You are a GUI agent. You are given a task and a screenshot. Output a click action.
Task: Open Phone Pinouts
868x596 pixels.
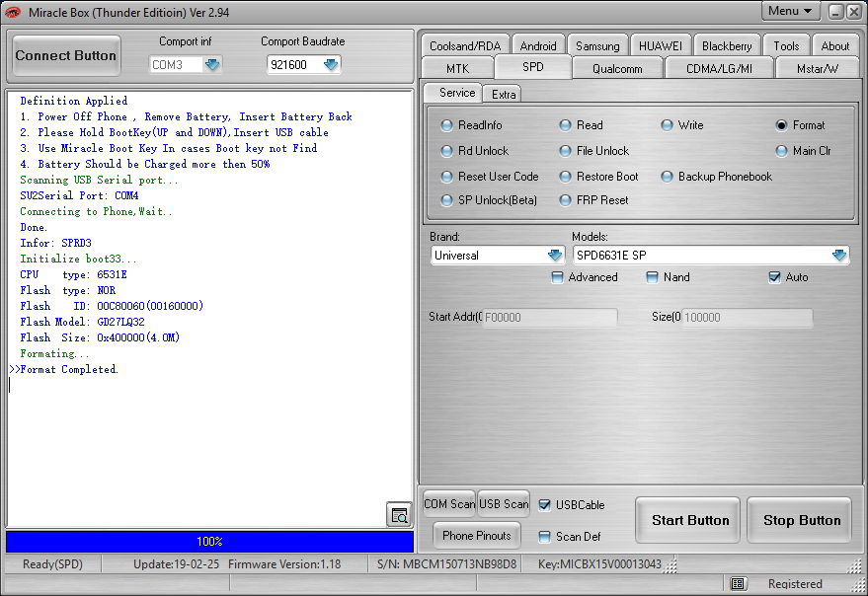click(x=476, y=535)
